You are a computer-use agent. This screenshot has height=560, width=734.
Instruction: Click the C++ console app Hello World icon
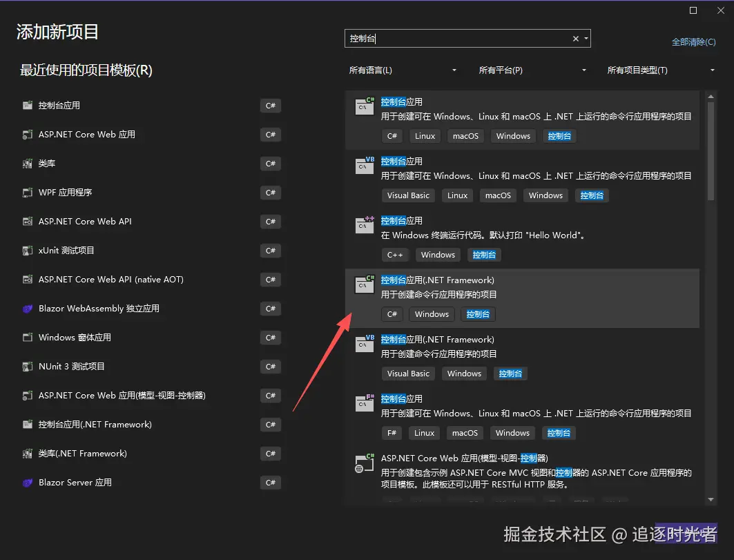(365, 224)
